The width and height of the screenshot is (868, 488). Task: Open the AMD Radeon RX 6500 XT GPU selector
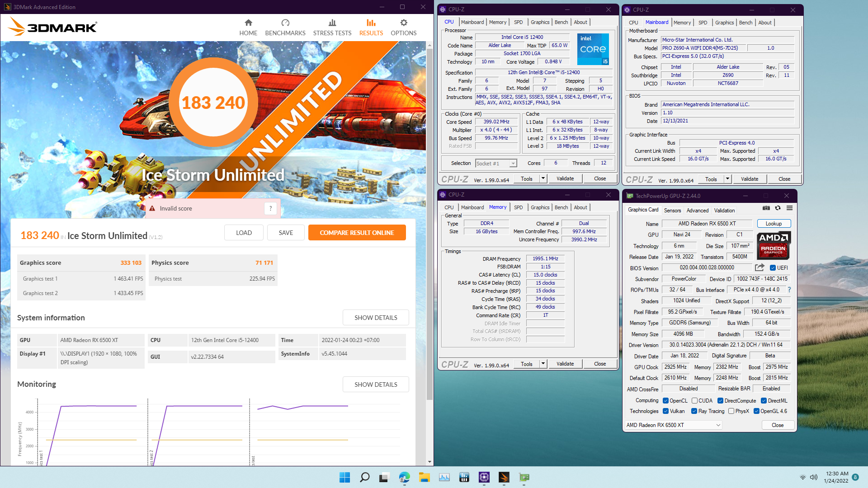click(673, 425)
